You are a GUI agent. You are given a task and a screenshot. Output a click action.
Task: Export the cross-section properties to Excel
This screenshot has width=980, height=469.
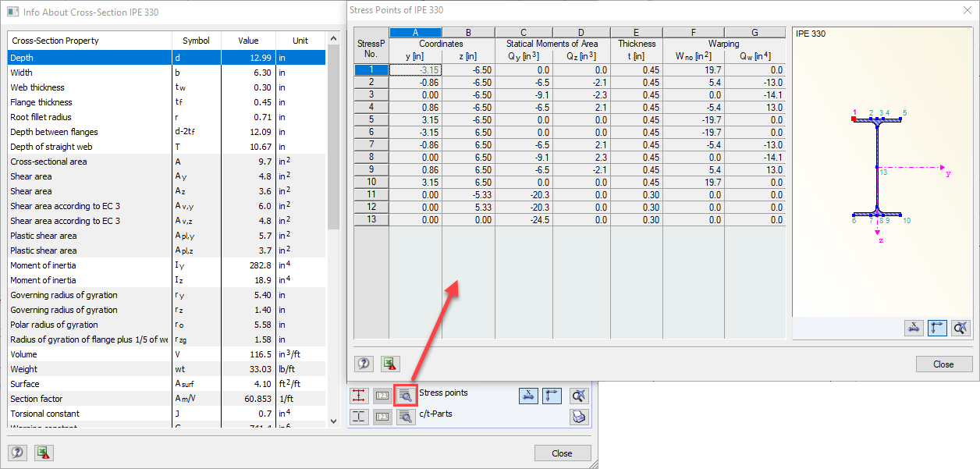click(x=43, y=453)
